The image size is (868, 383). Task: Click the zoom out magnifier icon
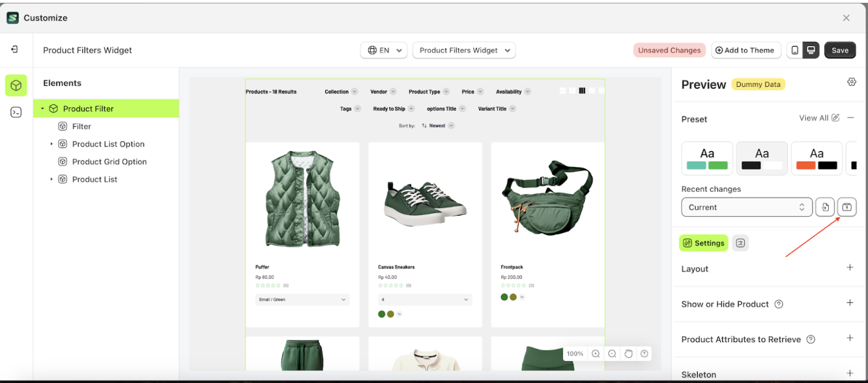tap(612, 353)
